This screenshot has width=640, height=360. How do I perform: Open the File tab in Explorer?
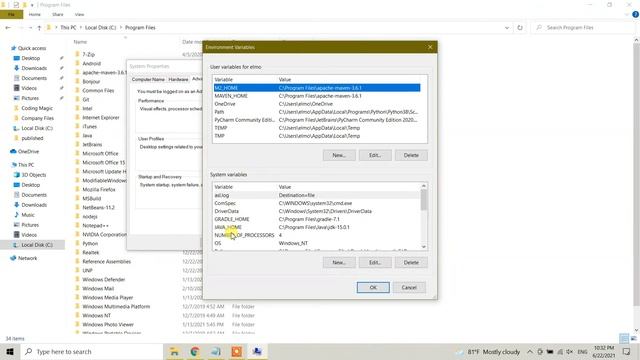pyautogui.click(x=11, y=15)
